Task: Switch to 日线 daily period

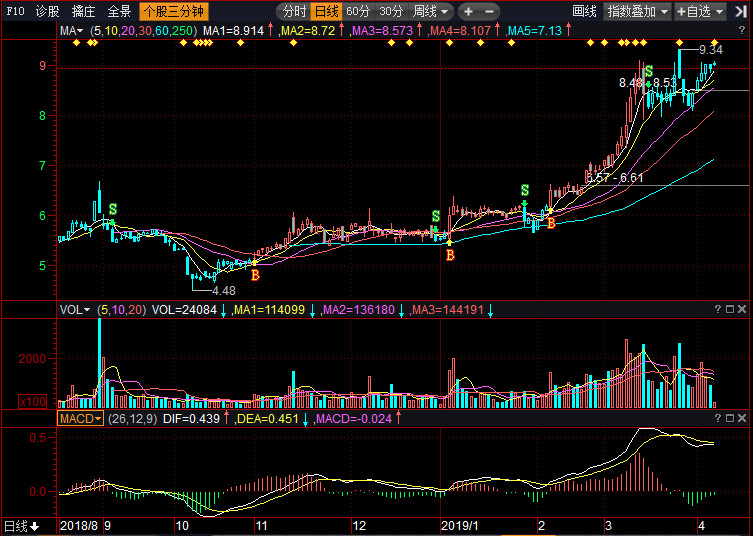Action: point(326,12)
